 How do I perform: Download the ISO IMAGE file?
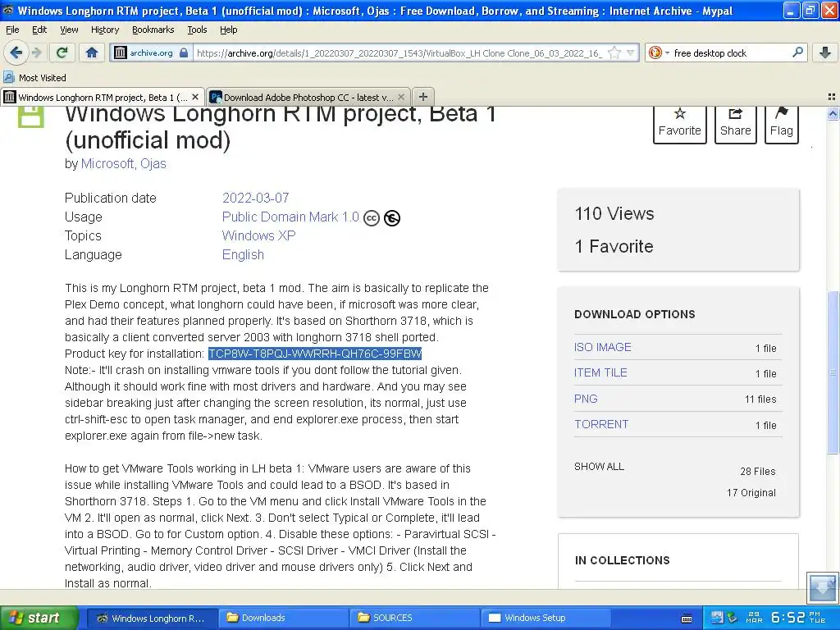pos(602,347)
